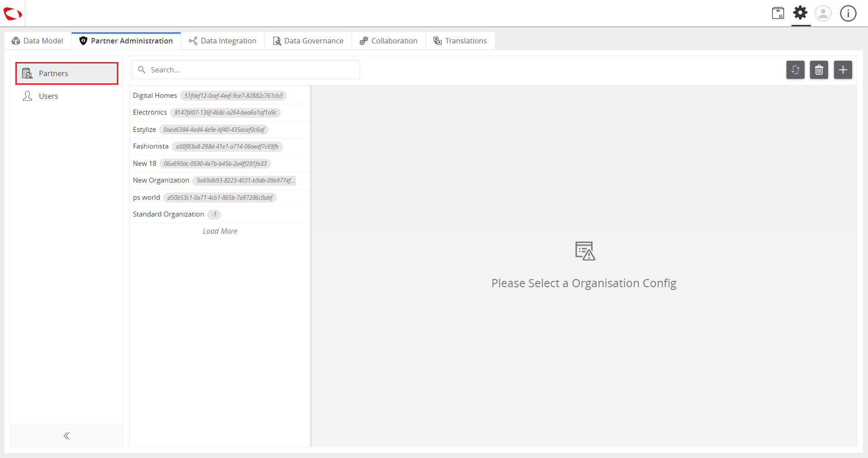Go to the Collaboration tab

389,41
